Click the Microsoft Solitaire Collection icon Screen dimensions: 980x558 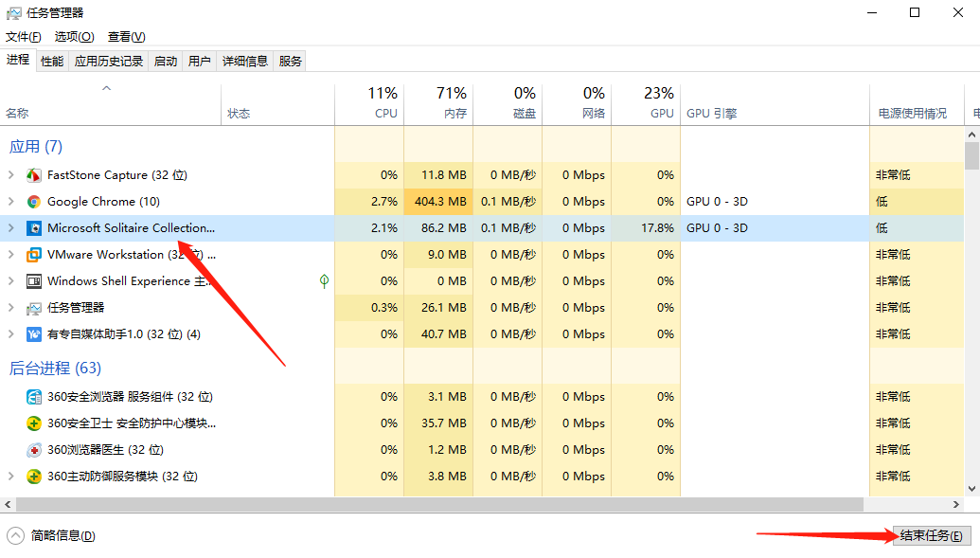pos(34,228)
